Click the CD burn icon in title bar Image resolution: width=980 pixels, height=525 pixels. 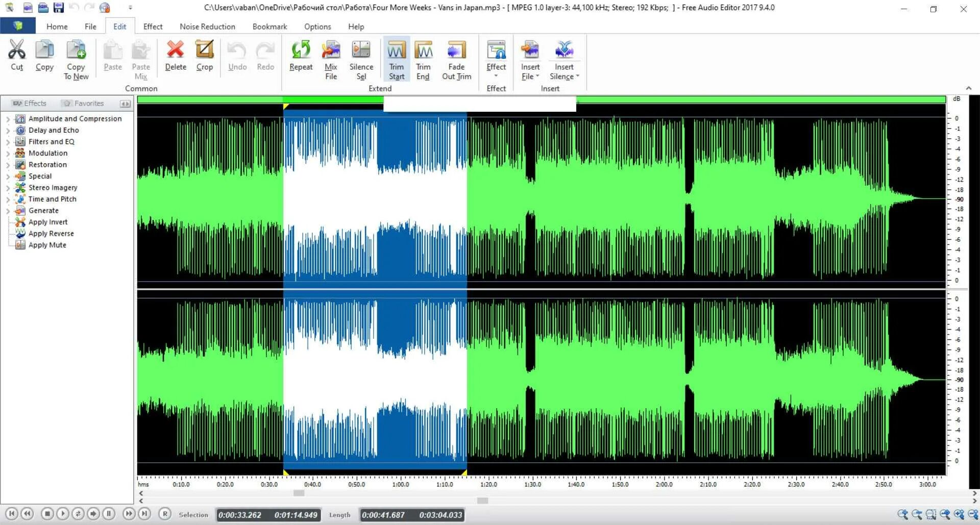[105, 8]
